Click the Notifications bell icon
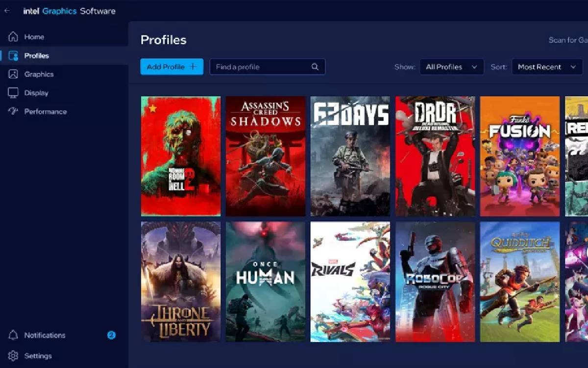The width and height of the screenshot is (588, 368). pyautogui.click(x=13, y=335)
